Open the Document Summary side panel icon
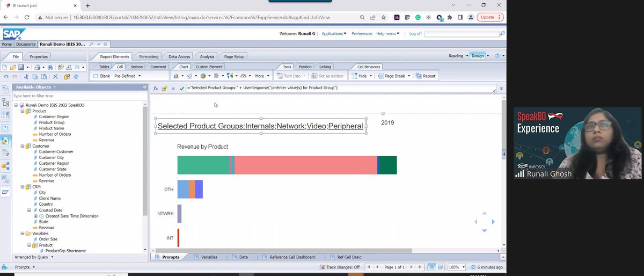Image resolution: width=644 pixels, height=276 pixels. pos(5,89)
